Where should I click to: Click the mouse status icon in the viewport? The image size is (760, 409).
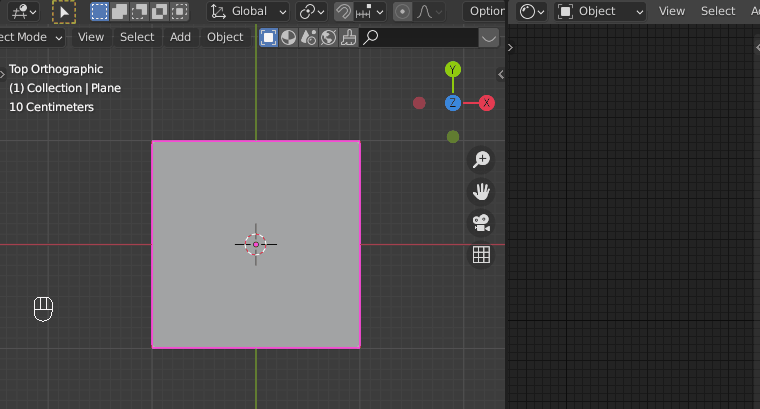[43, 309]
